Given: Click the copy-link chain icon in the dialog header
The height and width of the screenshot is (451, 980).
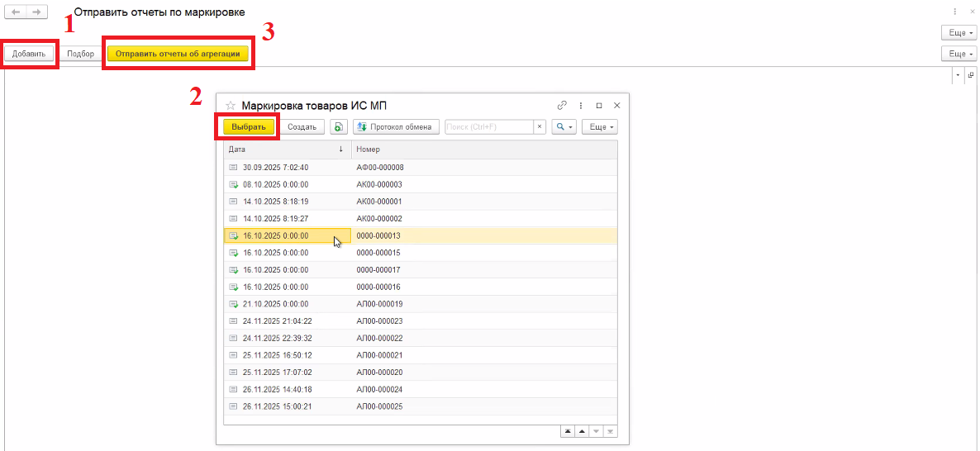Looking at the screenshot, I should (562, 106).
